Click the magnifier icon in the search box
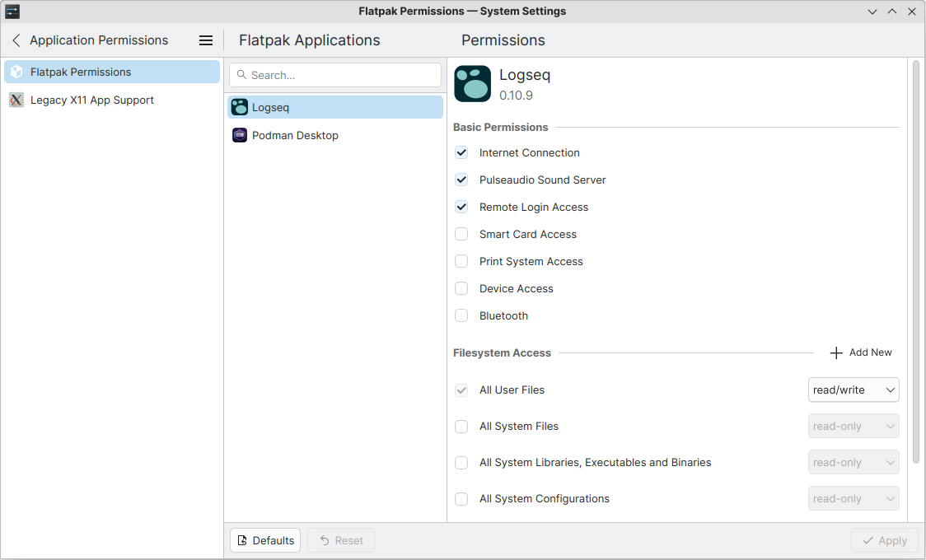926x560 pixels. click(241, 75)
